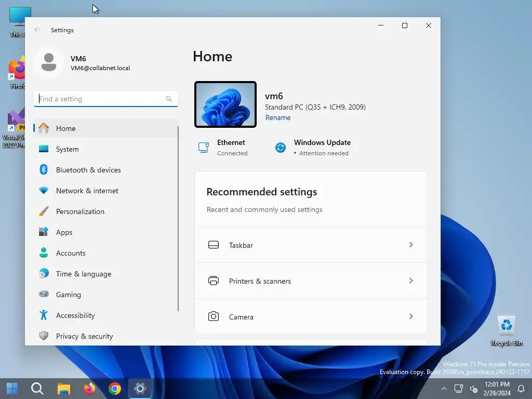Open Firefox from the taskbar
The height and width of the screenshot is (399, 532).
click(89, 389)
